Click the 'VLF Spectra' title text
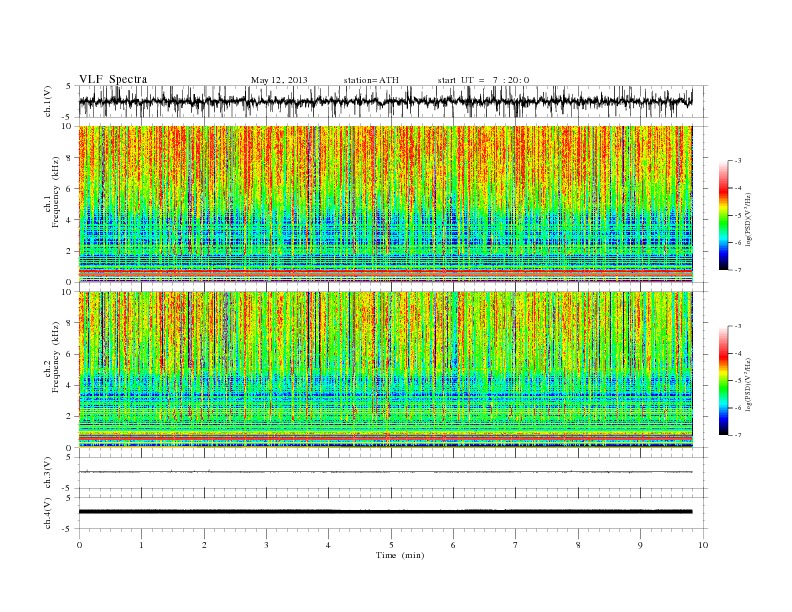 tap(113, 79)
